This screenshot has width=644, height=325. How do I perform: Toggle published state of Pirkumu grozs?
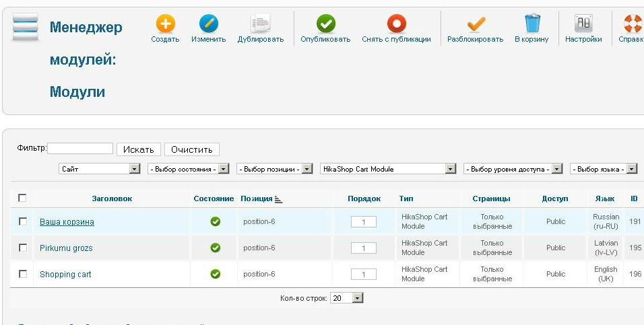pyautogui.click(x=215, y=248)
